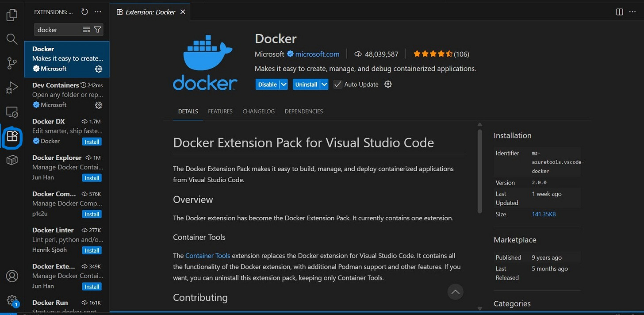Open editor more actions ellipsis
The height and width of the screenshot is (315, 644).
pos(632,12)
